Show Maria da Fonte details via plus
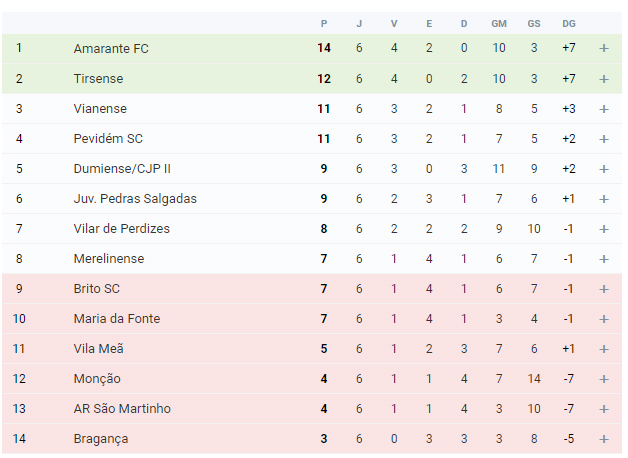 click(x=604, y=319)
